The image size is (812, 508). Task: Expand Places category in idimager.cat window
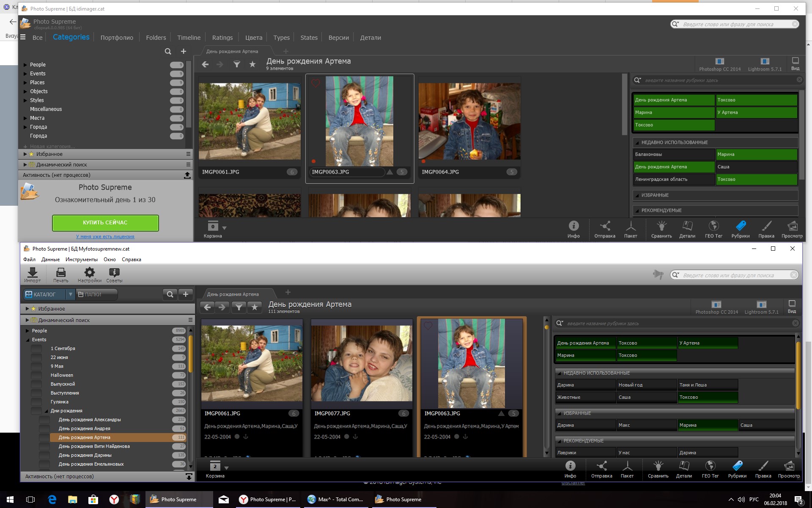(x=25, y=83)
